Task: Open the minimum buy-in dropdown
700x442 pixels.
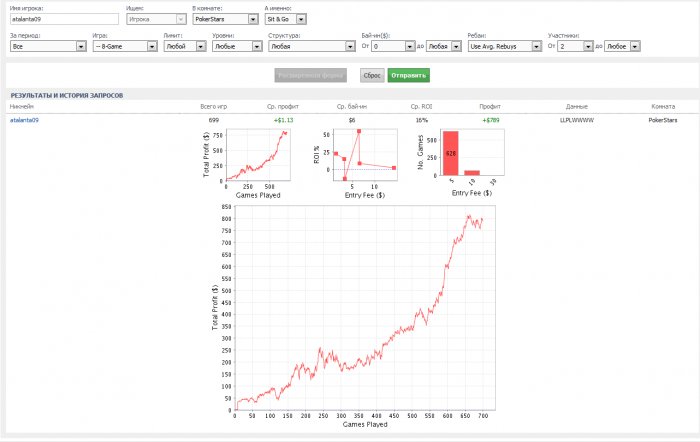Action: point(393,46)
